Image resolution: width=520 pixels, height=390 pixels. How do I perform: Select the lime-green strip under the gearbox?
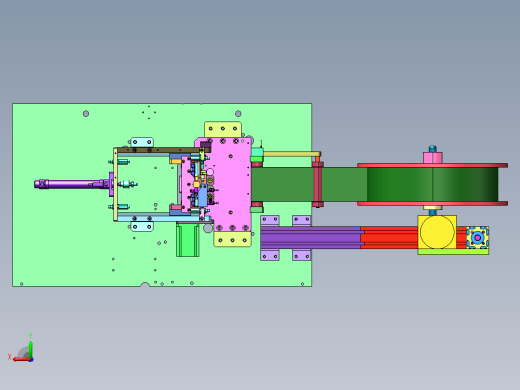[453, 252]
